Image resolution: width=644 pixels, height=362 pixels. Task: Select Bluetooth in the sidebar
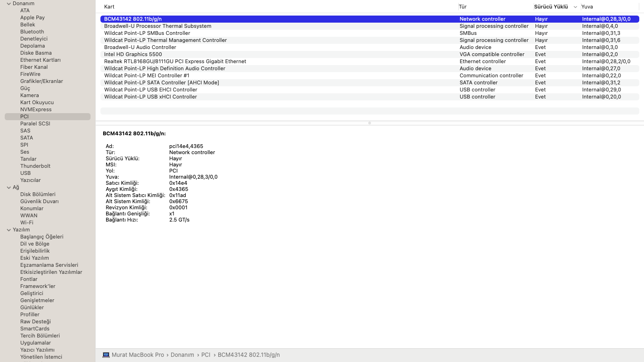(x=32, y=32)
